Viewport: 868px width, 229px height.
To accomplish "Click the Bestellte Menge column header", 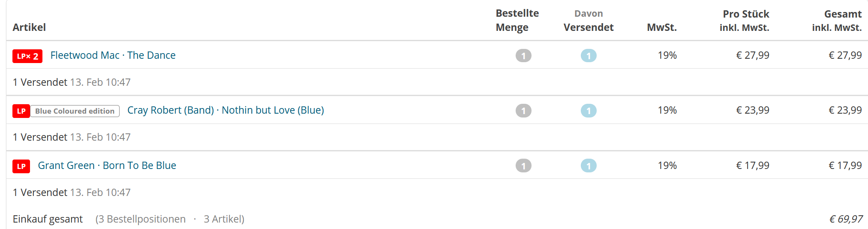I will (517, 20).
